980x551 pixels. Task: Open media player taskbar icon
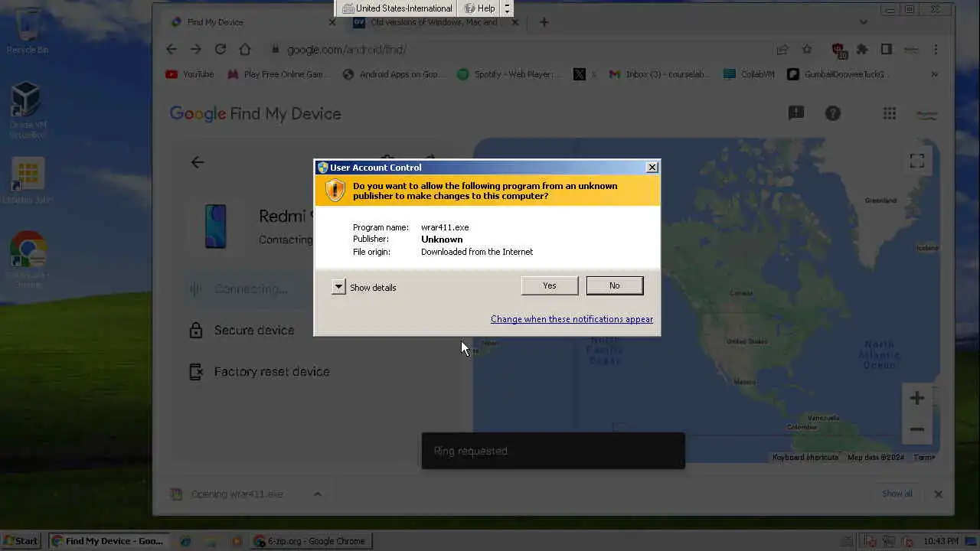click(x=237, y=541)
